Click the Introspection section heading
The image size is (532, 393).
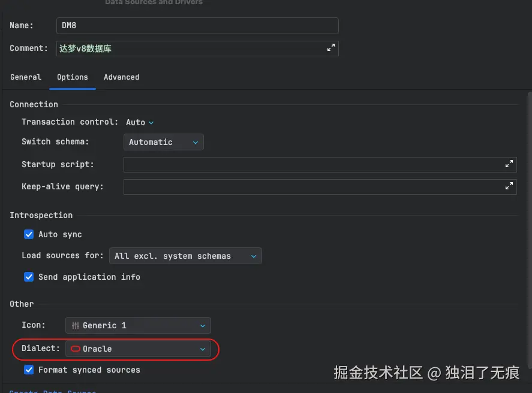click(41, 215)
